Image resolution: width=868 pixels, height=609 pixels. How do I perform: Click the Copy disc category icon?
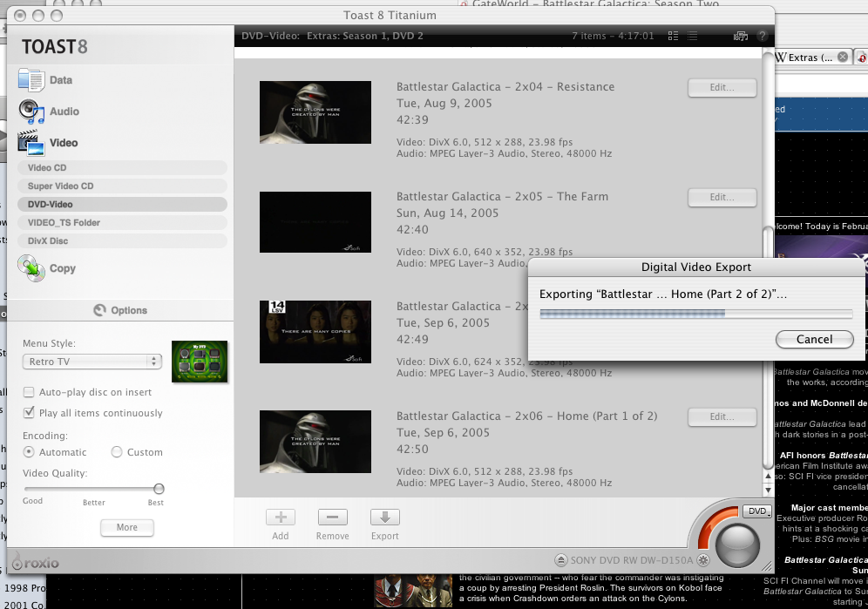[x=32, y=268]
